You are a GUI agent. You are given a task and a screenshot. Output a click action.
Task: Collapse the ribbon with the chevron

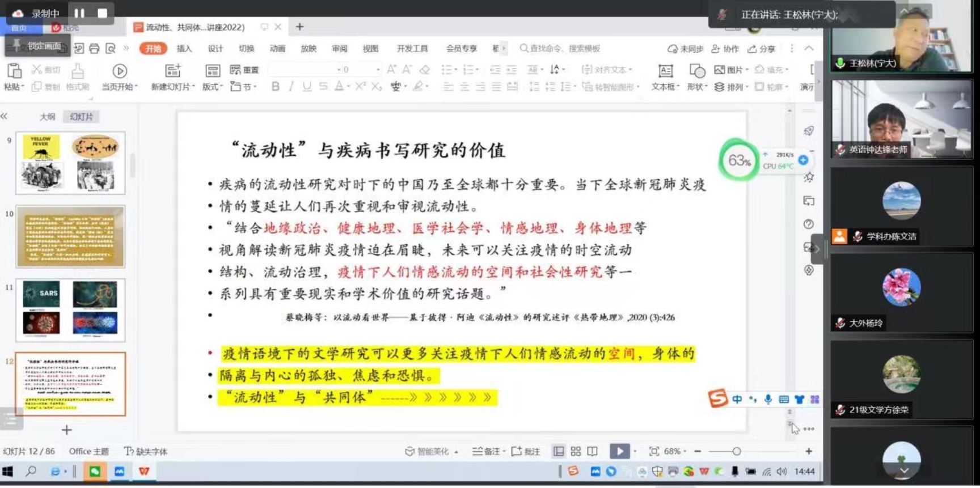click(x=809, y=48)
